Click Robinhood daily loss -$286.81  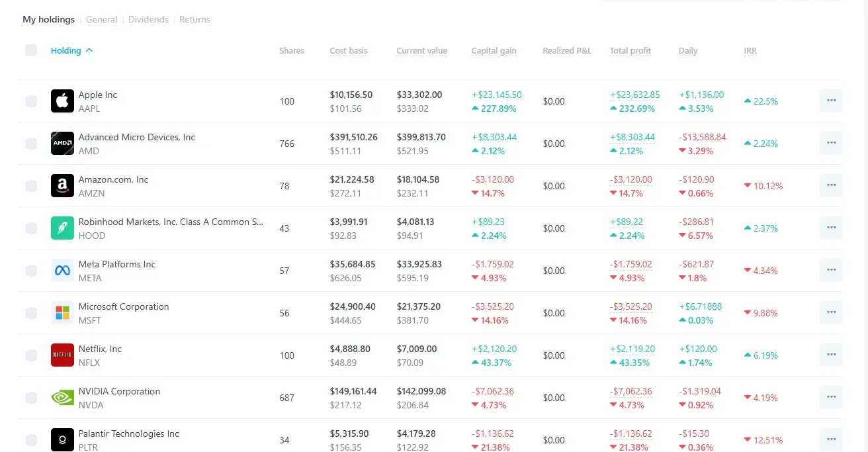tap(696, 222)
